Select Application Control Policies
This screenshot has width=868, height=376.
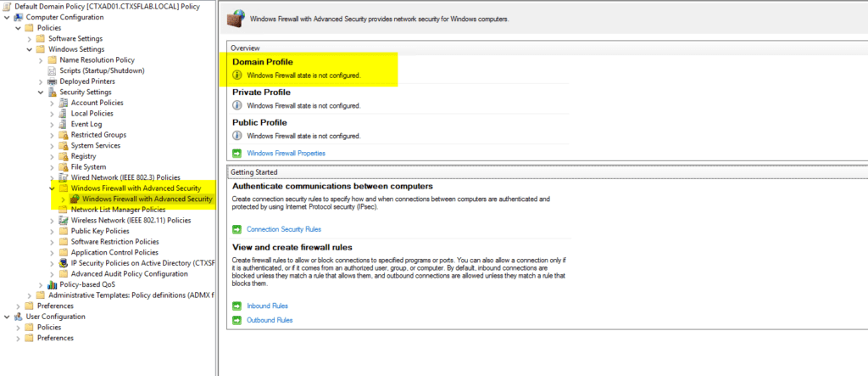(114, 252)
